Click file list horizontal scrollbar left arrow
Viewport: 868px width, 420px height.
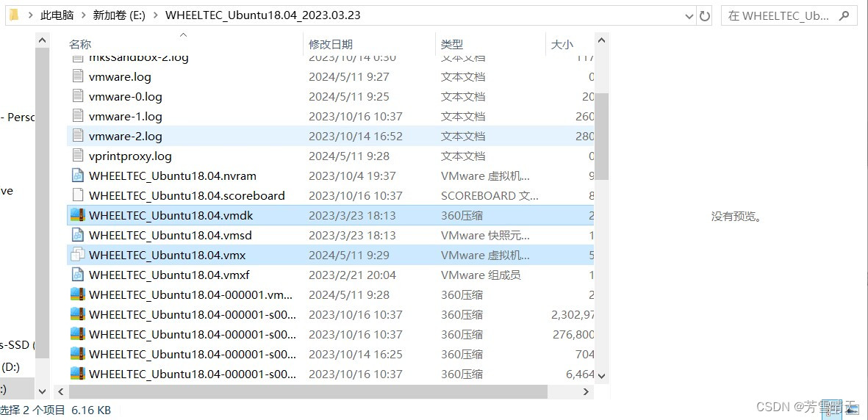point(60,392)
